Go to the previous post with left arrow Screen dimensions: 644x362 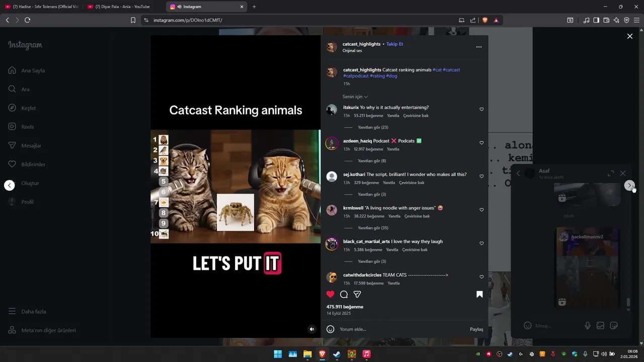(x=10, y=186)
